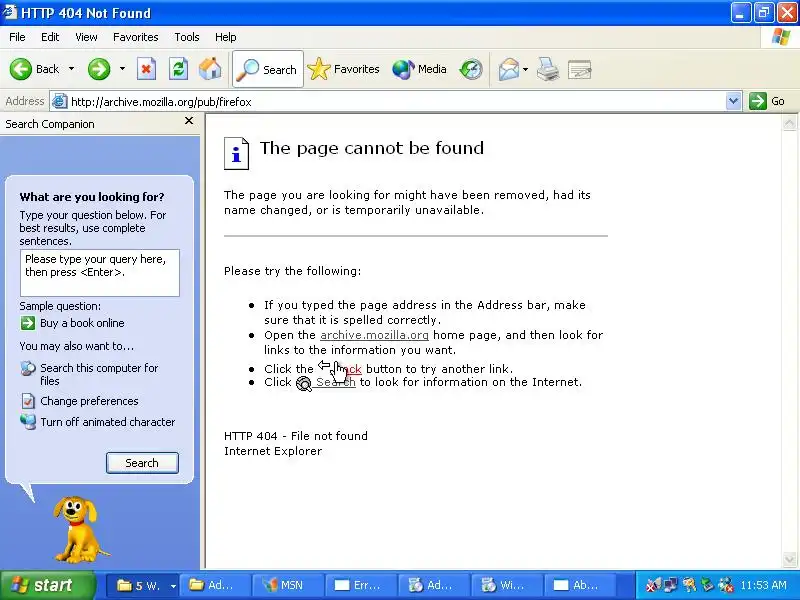
Task: Click the 11:53 AM system tray clock
Action: (763, 585)
